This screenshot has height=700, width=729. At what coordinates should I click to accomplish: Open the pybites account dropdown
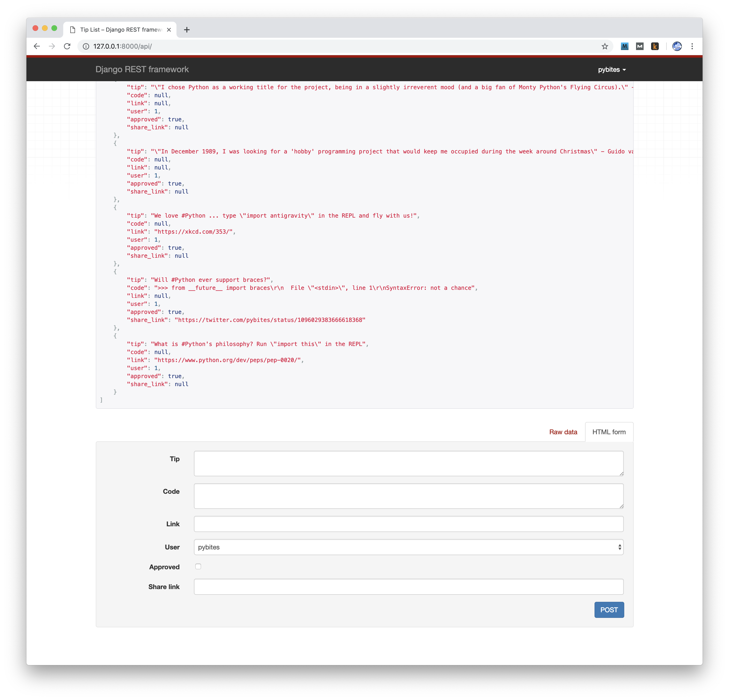point(612,70)
